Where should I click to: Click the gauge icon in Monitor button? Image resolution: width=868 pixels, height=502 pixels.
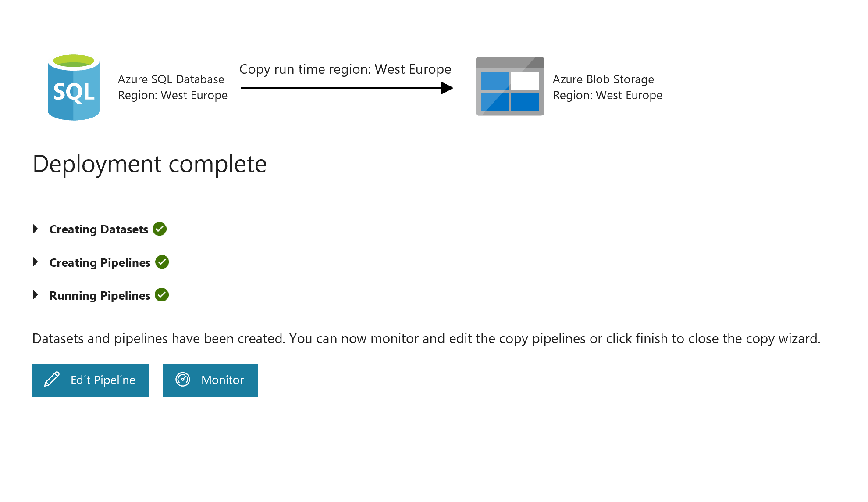(183, 380)
